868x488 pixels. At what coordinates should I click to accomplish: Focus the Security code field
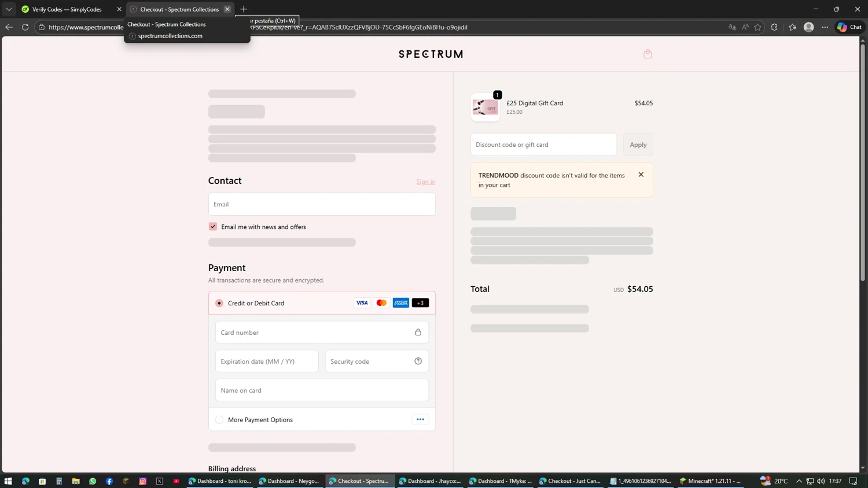377,361
